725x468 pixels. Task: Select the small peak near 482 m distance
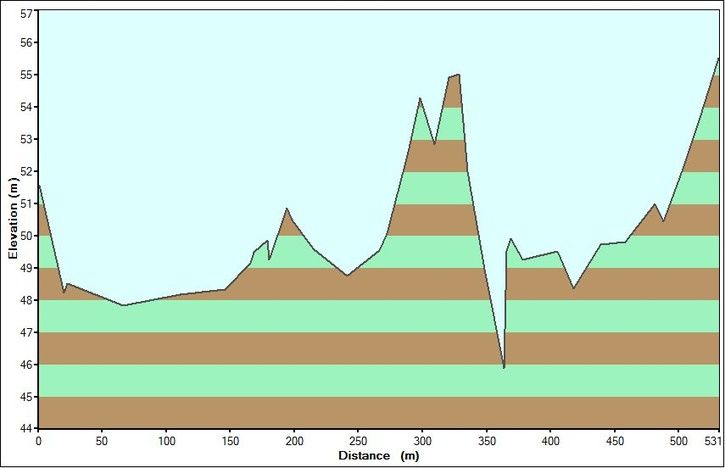655,204
